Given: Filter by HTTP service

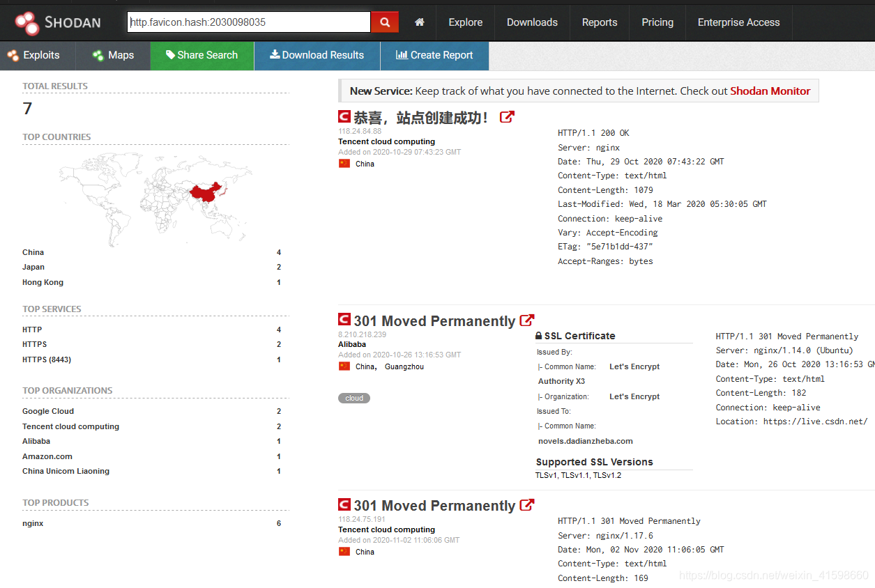Looking at the screenshot, I should [32, 330].
